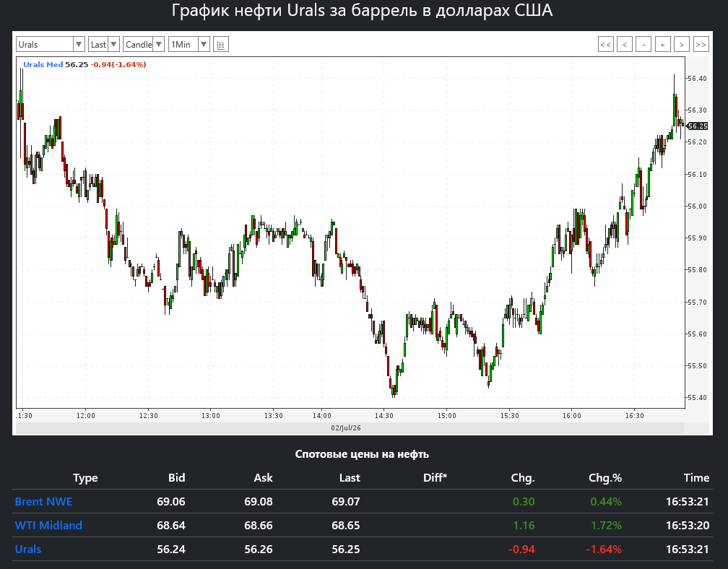Zoom out chart with minus button
The width and height of the screenshot is (728, 569).
pyautogui.click(x=643, y=45)
